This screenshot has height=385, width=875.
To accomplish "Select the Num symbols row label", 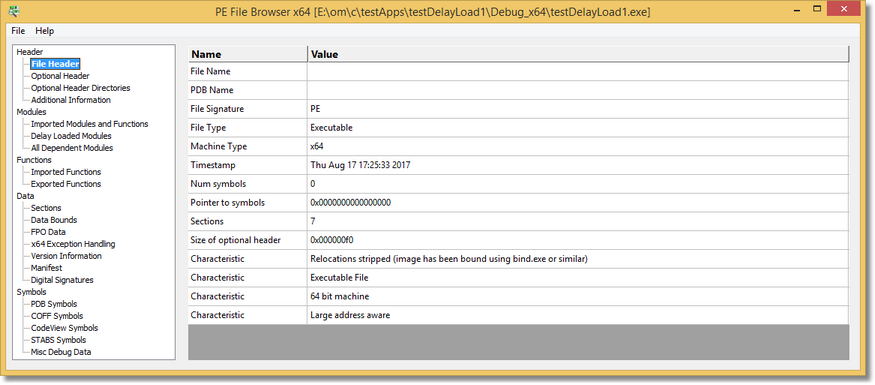I will [x=218, y=184].
